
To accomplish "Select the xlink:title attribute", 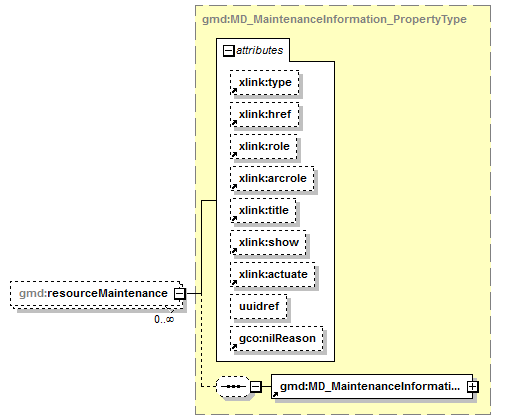I will click(x=263, y=210).
